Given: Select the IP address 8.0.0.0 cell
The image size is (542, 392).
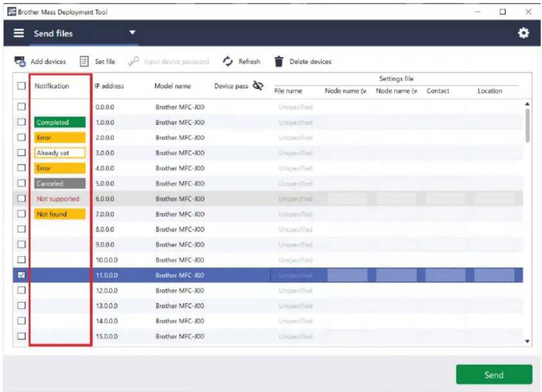Looking at the screenshot, I should click(105, 229).
